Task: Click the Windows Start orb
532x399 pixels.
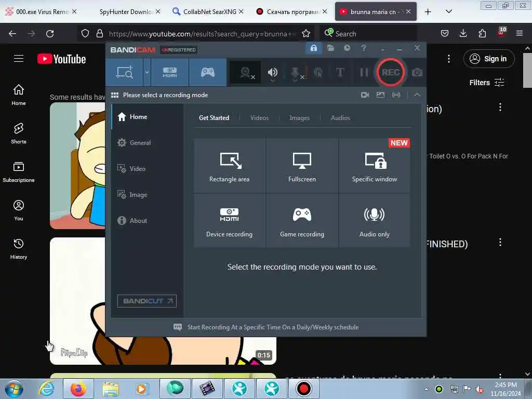Action: [x=14, y=389]
